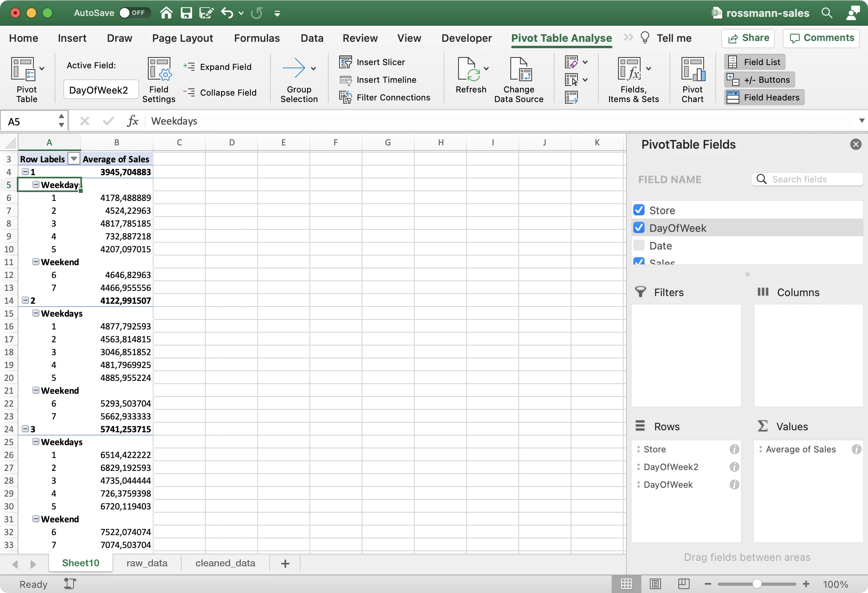Expand the formula bar
This screenshot has height=593, width=868.
[861, 121]
